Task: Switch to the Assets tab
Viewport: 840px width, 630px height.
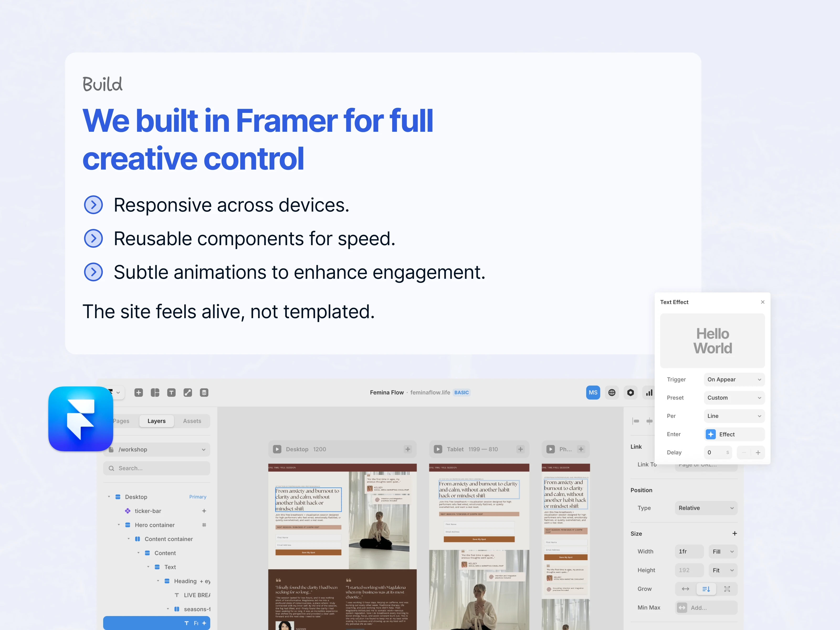Action: (192, 421)
